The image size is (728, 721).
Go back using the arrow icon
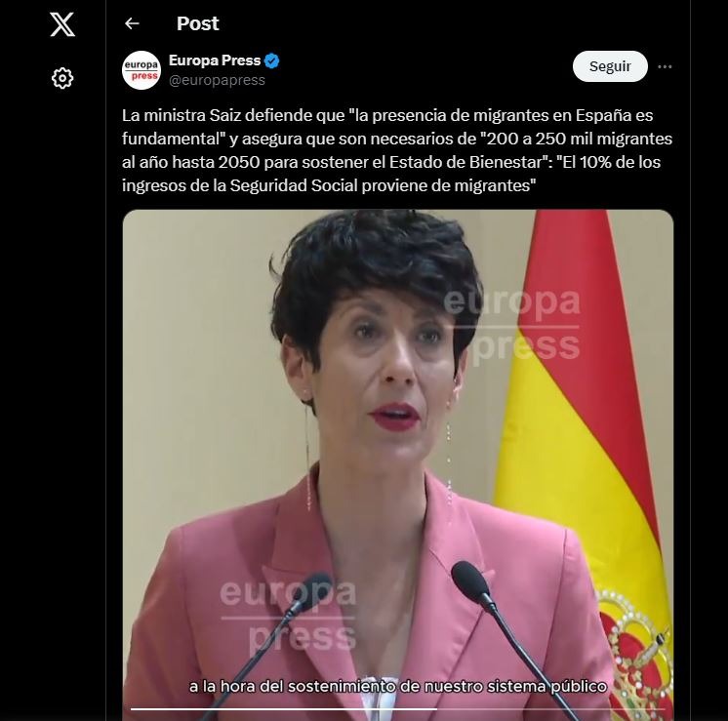pyautogui.click(x=132, y=23)
